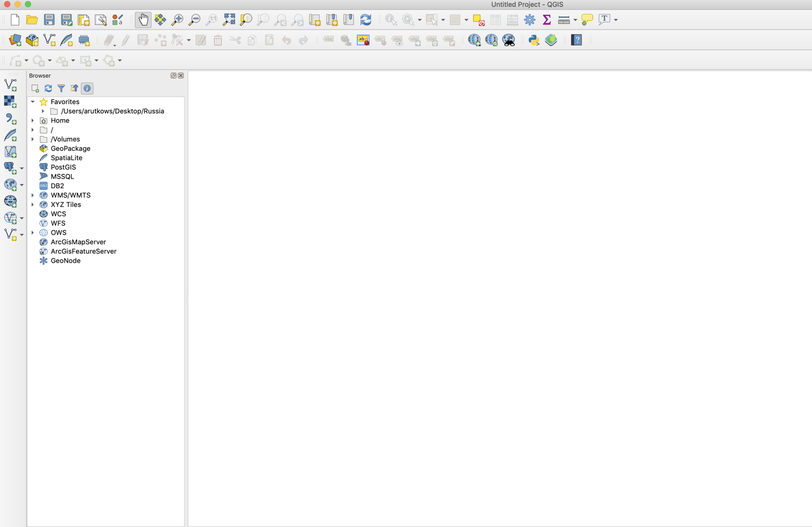Click the Refresh button in Browser panel
The width and height of the screenshot is (812, 527).
(x=48, y=89)
